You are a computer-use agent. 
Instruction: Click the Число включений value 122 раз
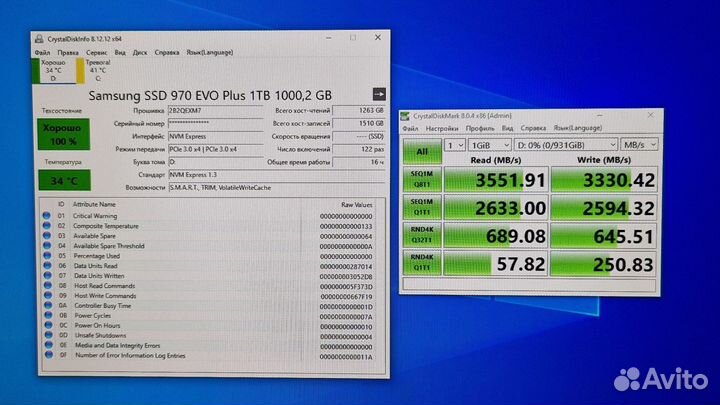(359, 149)
